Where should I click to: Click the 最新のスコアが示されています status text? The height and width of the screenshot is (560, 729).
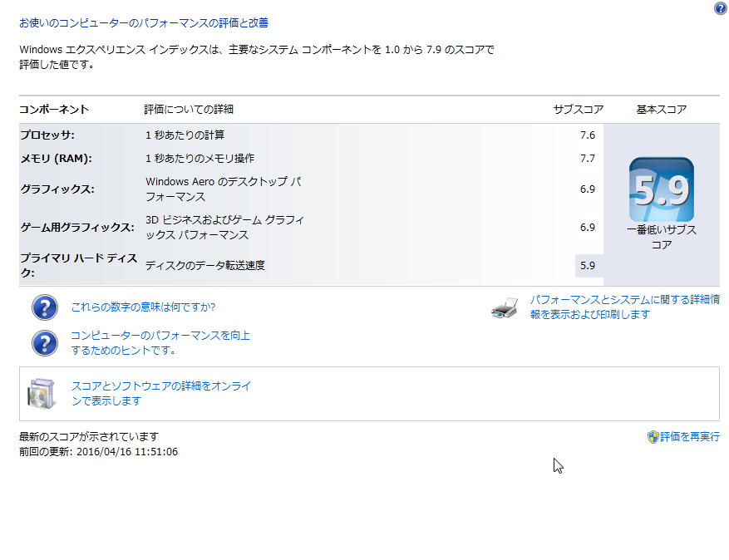(89, 437)
